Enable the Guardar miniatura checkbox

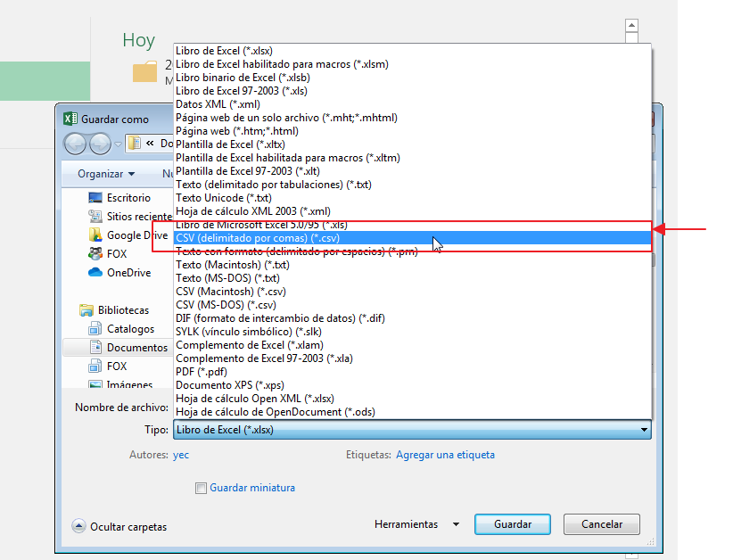tap(202, 488)
